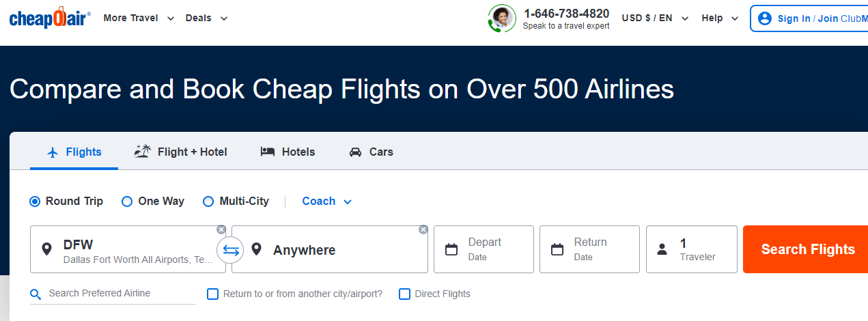Open the More Travel menu
Screen dimensions: 868x321
(139, 18)
